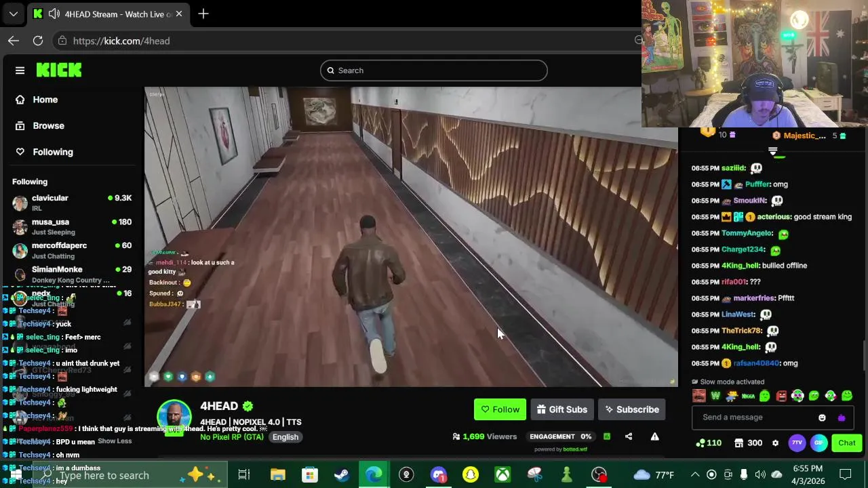868x488 pixels.
Task: Click the 4HEAD streamer avatar
Action: coord(174,418)
